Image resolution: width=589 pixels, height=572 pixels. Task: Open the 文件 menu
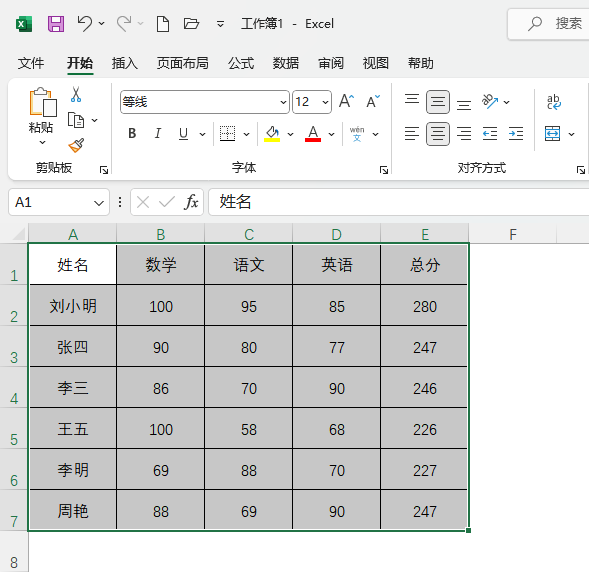coord(31,63)
